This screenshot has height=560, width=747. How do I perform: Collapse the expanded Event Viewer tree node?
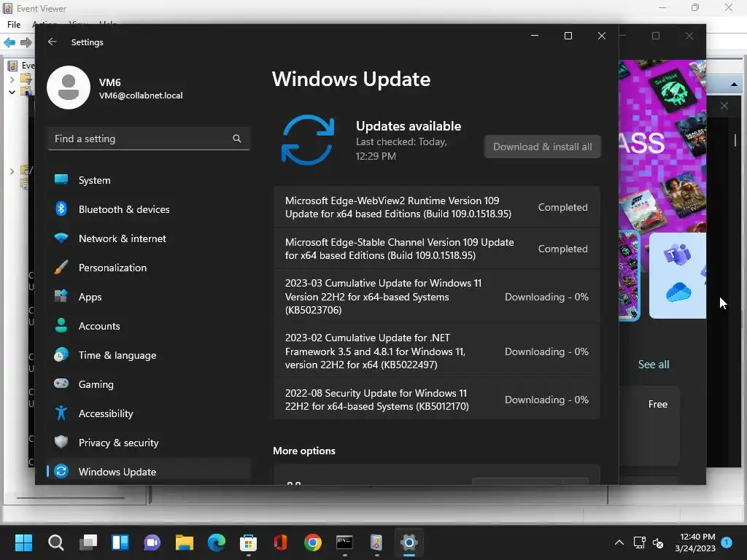(12, 92)
